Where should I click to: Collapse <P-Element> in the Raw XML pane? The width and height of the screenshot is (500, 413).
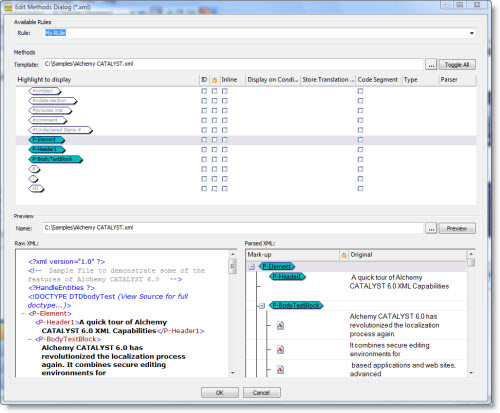click(23, 314)
